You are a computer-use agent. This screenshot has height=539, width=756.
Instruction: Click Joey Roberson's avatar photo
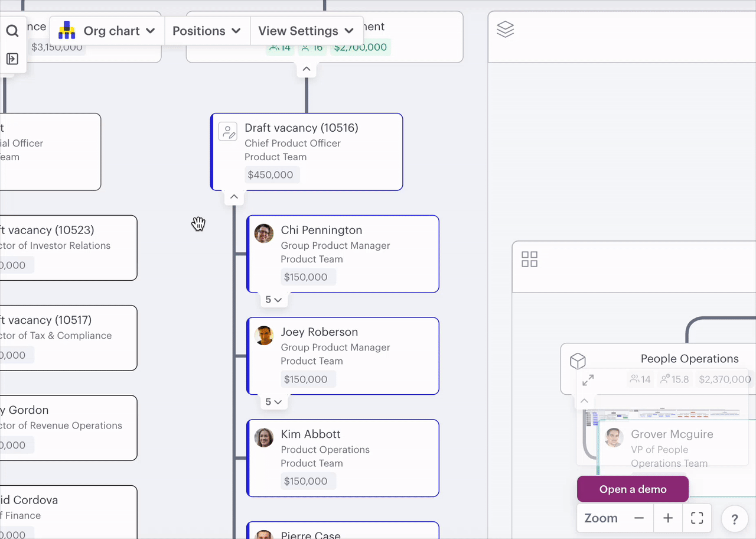(264, 336)
